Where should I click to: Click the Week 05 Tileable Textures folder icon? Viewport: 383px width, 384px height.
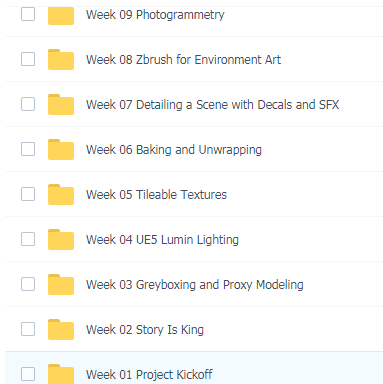(x=61, y=195)
